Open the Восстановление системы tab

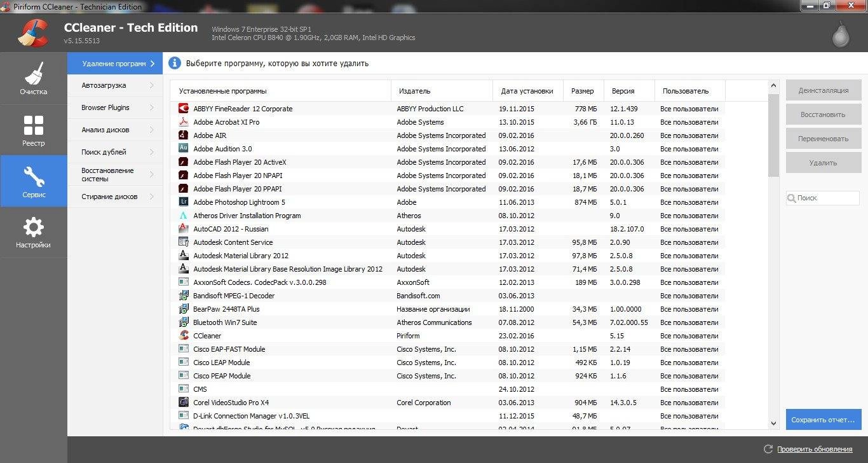tap(115, 174)
